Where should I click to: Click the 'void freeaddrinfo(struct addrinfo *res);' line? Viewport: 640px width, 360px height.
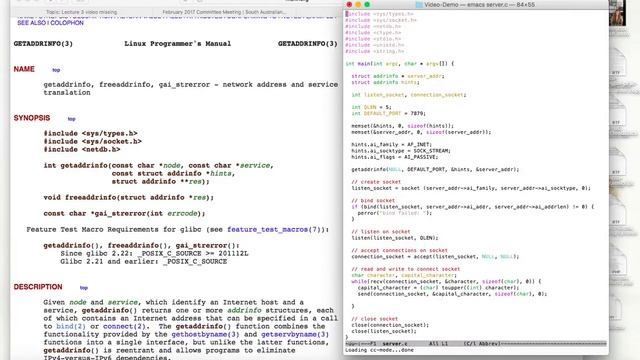129,197
